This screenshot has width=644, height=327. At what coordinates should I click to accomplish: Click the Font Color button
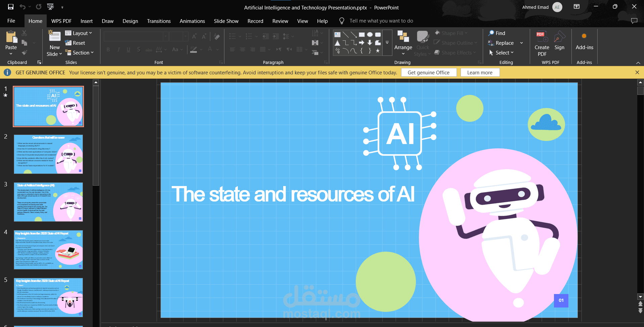[210, 49]
